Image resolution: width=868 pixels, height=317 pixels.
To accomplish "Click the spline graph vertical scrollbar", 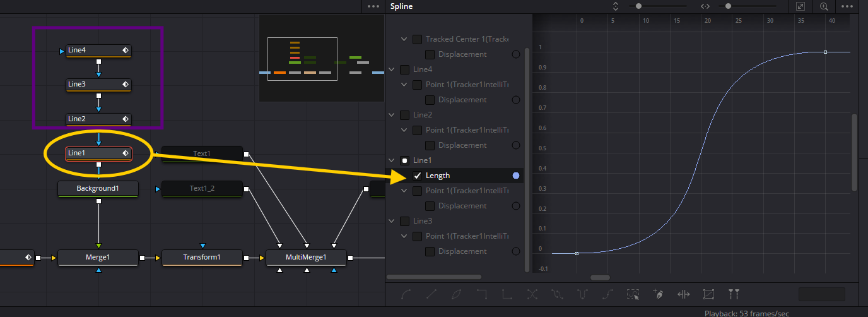I will point(855,152).
